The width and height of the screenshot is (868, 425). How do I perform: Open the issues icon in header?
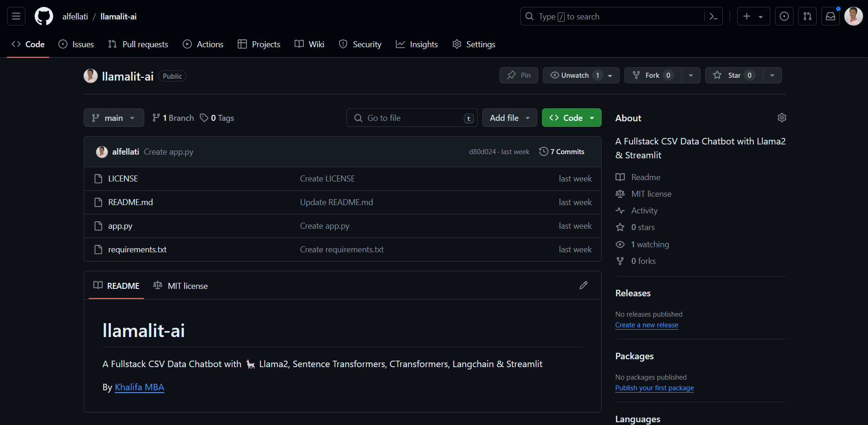[784, 17]
